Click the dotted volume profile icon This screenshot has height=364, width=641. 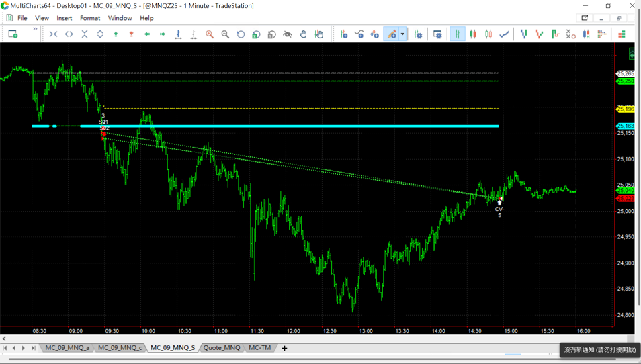pos(602,34)
